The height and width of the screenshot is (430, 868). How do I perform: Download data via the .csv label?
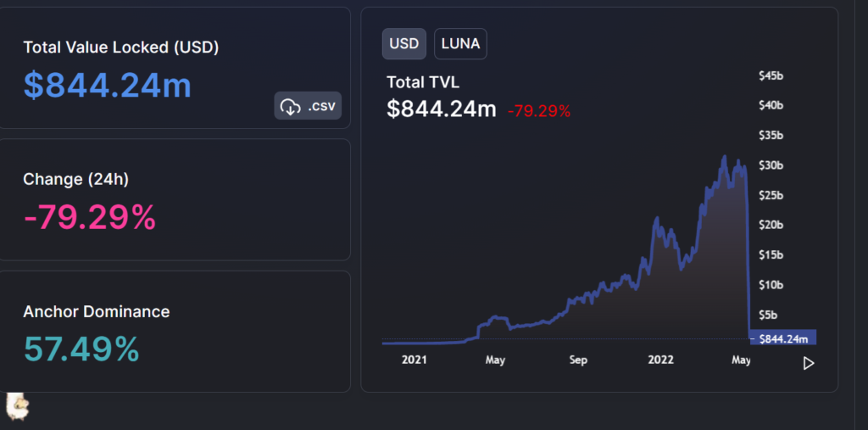point(320,106)
